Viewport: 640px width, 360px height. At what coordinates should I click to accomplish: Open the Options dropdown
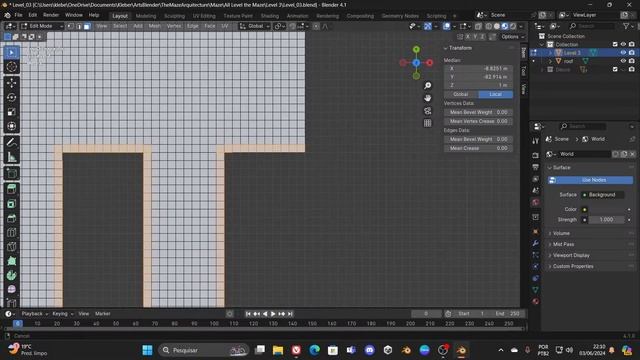click(x=512, y=37)
